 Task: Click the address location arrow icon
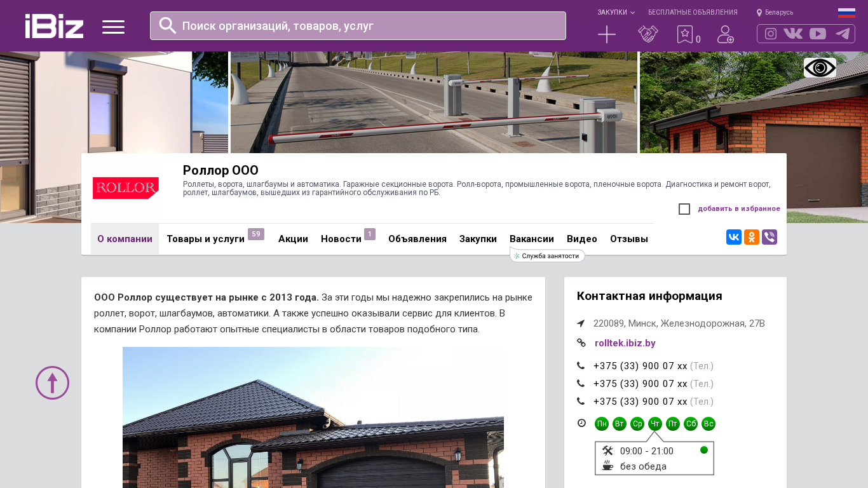pyautogui.click(x=581, y=323)
